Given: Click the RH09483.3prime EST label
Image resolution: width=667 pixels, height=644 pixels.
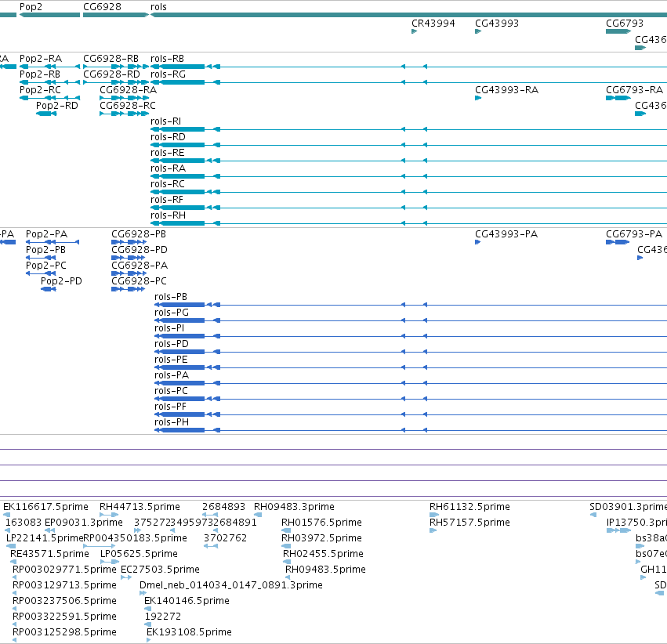Looking at the screenshot, I should click(295, 507).
